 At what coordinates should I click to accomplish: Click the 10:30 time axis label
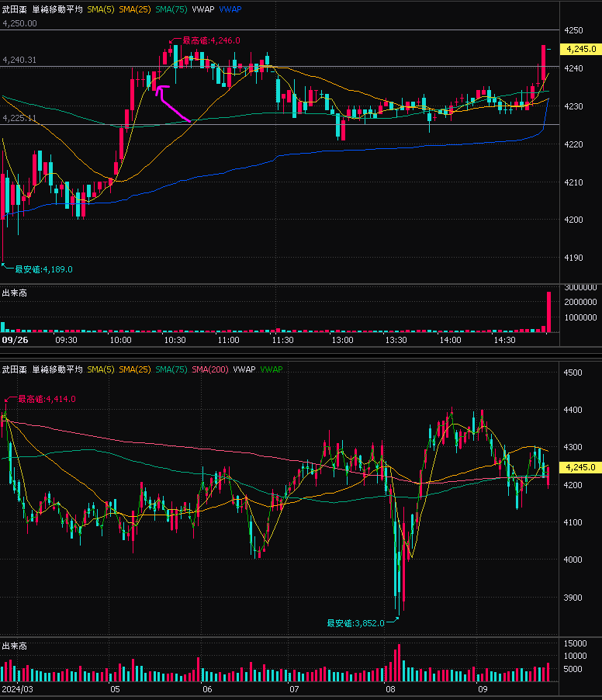tap(175, 340)
